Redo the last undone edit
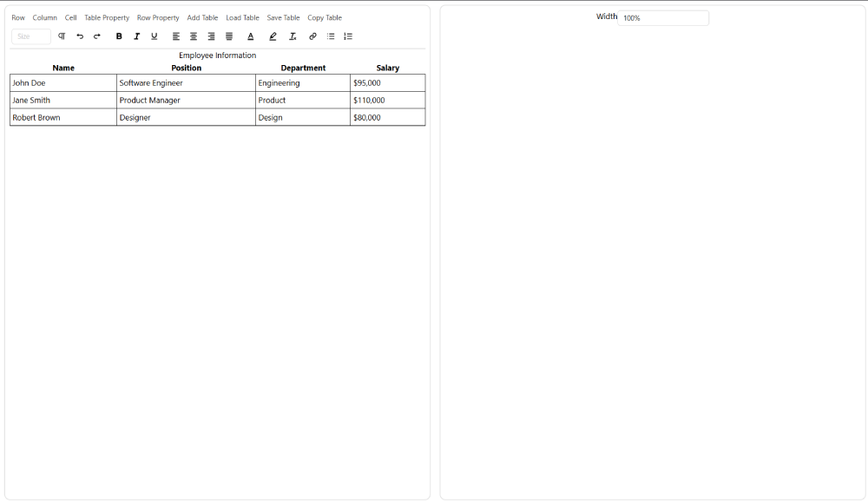This screenshot has height=503, width=868. [97, 36]
